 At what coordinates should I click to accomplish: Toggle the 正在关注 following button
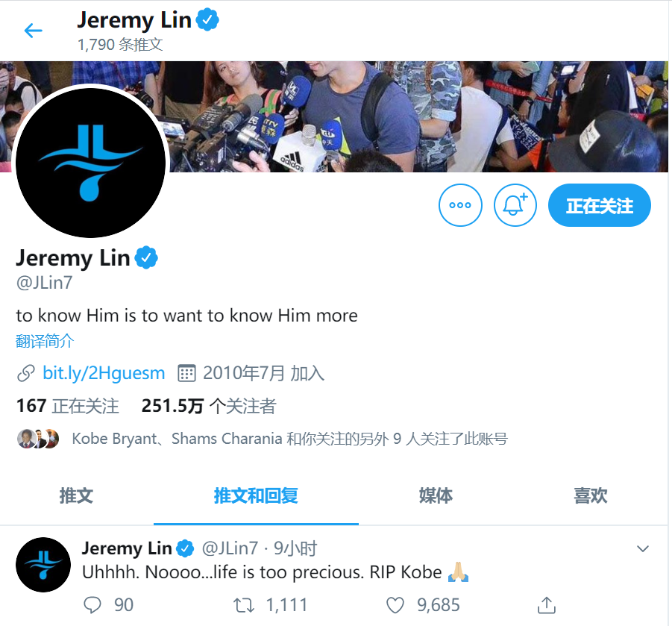pyautogui.click(x=600, y=205)
